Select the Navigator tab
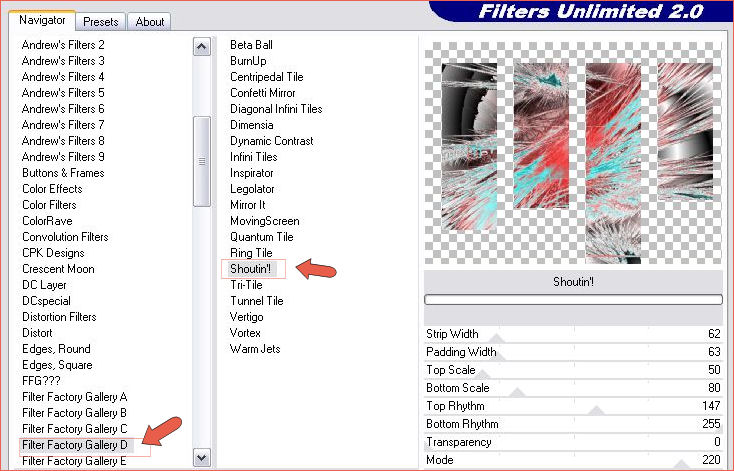734x471 pixels. click(x=43, y=20)
